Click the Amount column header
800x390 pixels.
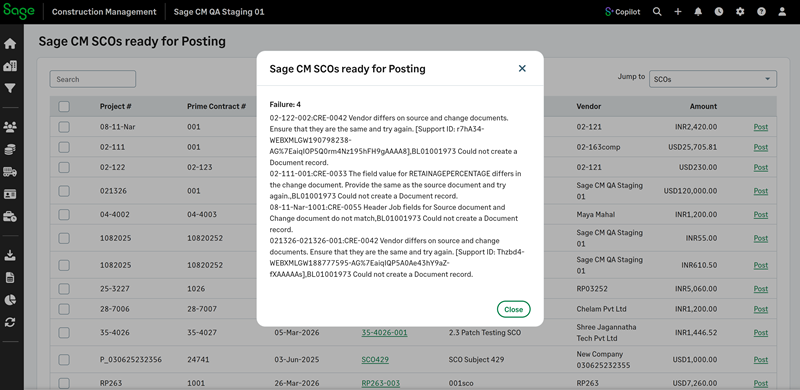pyautogui.click(x=704, y=107)
